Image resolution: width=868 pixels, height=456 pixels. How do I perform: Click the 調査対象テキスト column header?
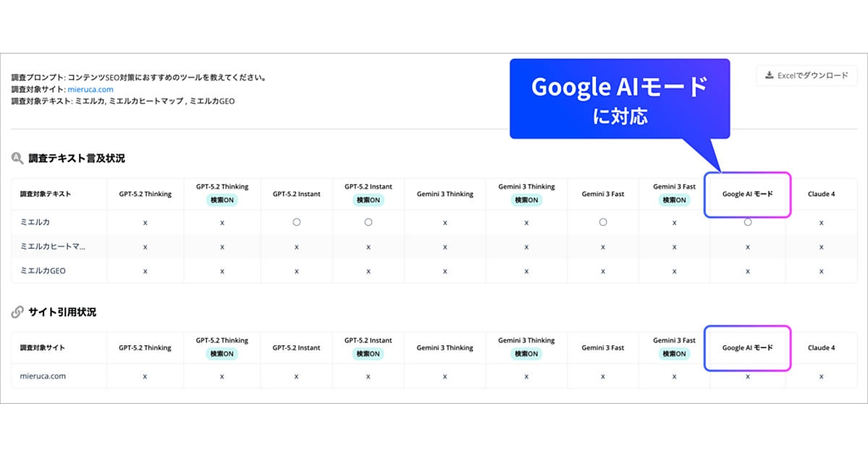point(45,194)
